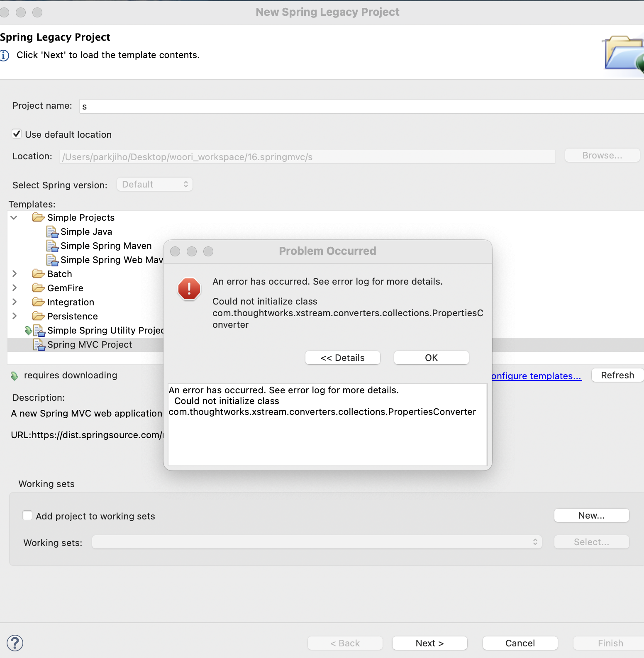Collapse the Simple Projects tree node
The image size is (644, 658).
coord(14,217)
